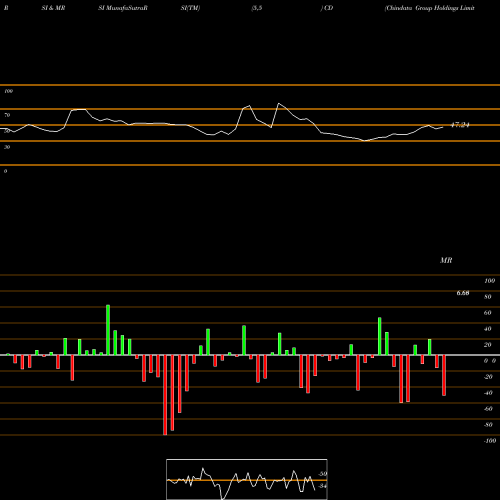Click the MR axis label -80
This screenshot has width=500, height=500.
[x=488, y=425]
